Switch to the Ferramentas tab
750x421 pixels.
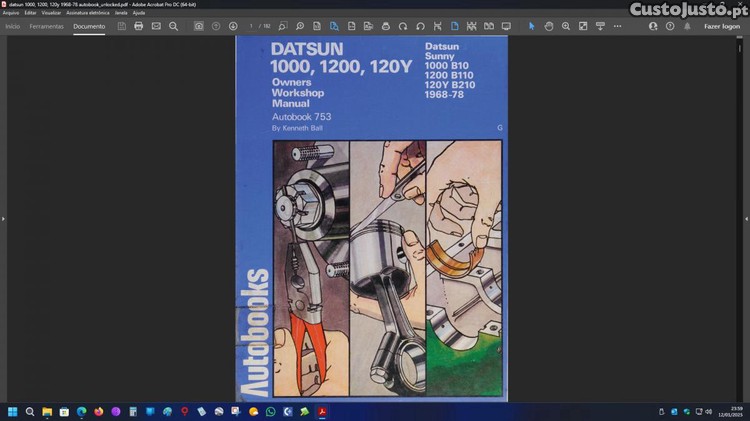coord(46,26)
